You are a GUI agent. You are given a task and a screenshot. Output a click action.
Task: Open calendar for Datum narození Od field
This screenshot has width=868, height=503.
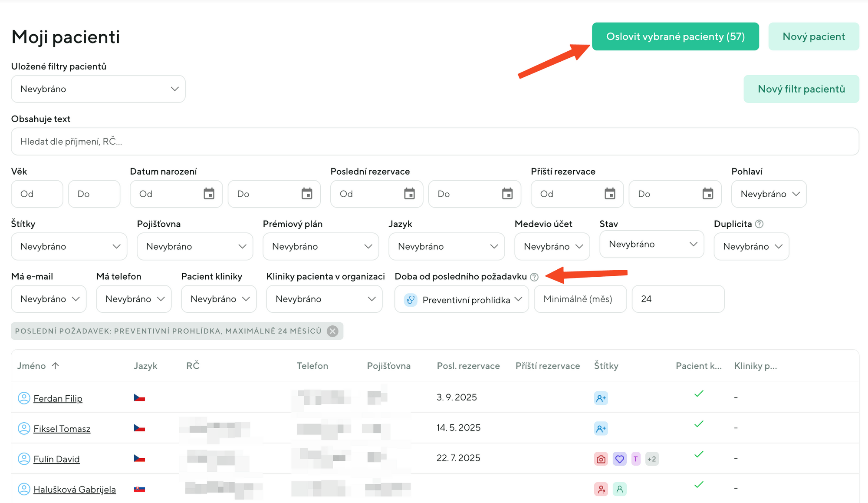[209, 194]
